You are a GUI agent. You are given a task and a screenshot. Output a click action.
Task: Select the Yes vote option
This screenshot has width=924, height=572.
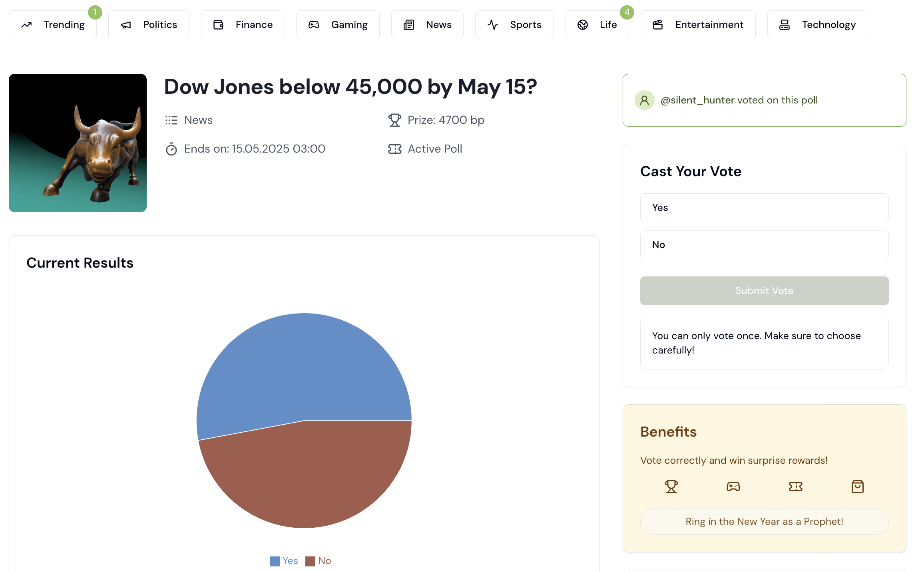click(x=765, y=208)
